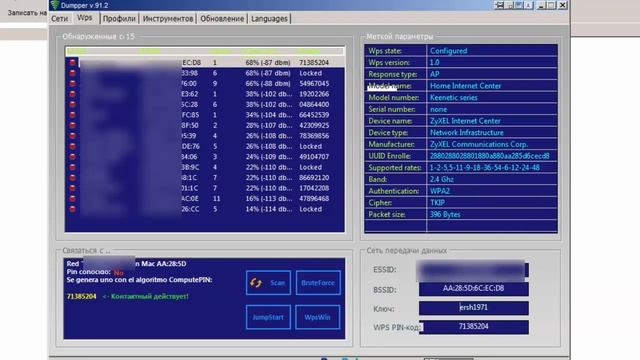
Task: Click the Ключ field showing ersh1971
Action: point(473,308)
